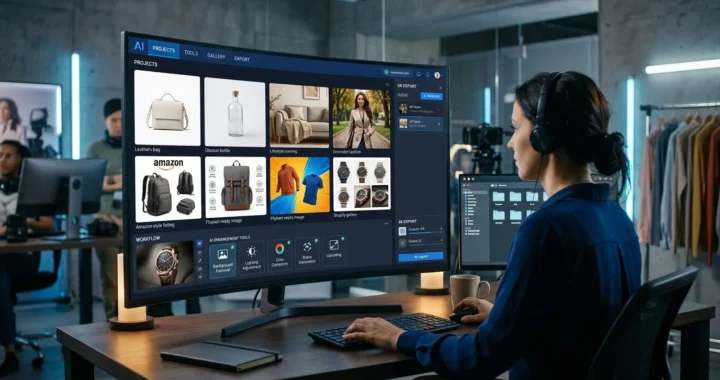This screenshot has height=380, width=720.
Task: Close the 4K Export panel
Action: tap(441, 87)
